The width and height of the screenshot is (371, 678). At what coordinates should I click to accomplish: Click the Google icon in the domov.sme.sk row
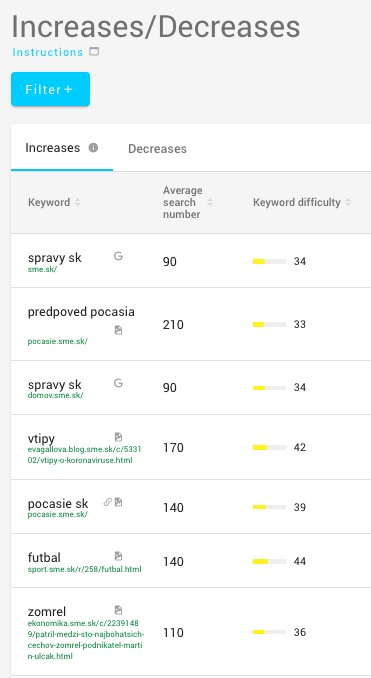(118, 383)
